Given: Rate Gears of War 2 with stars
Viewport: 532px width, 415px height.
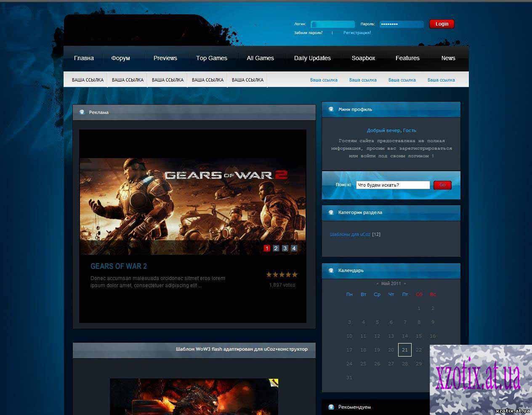Looking at the screenshot, I should click(282, 275).
